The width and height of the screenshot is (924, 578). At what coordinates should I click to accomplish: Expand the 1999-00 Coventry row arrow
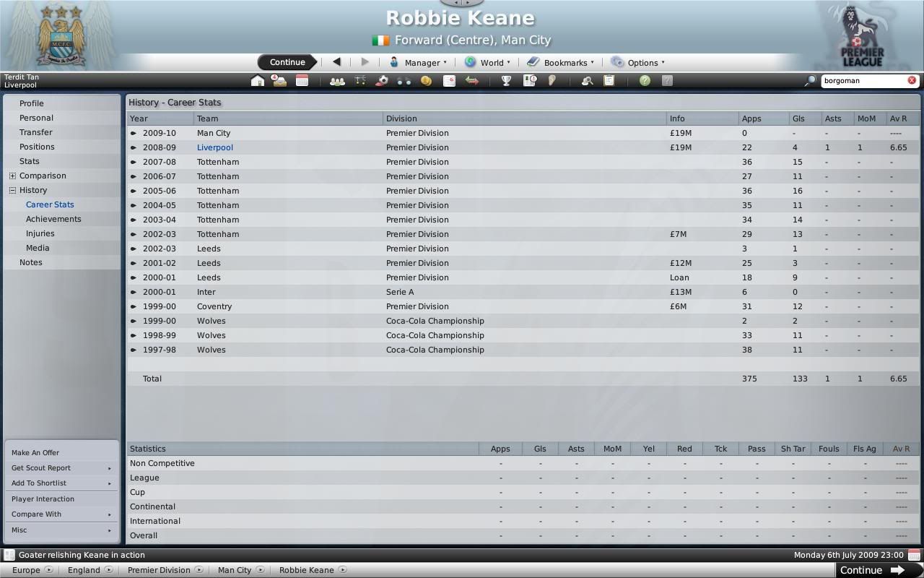[134, 306]
